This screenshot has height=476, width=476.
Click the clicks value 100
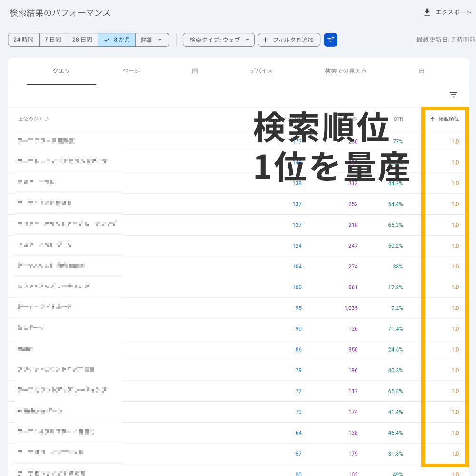[x=297, y=287]
